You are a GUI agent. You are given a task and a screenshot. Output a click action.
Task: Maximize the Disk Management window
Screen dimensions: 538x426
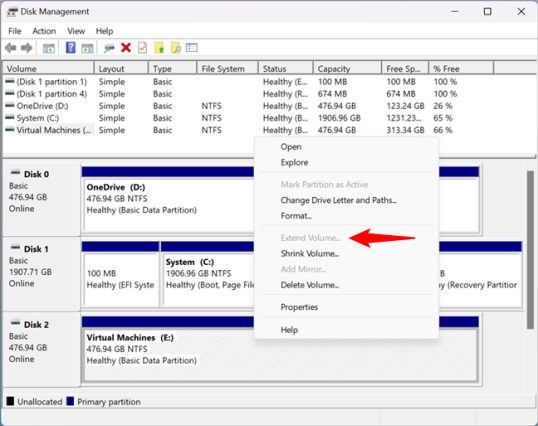(x=487, y=12)
